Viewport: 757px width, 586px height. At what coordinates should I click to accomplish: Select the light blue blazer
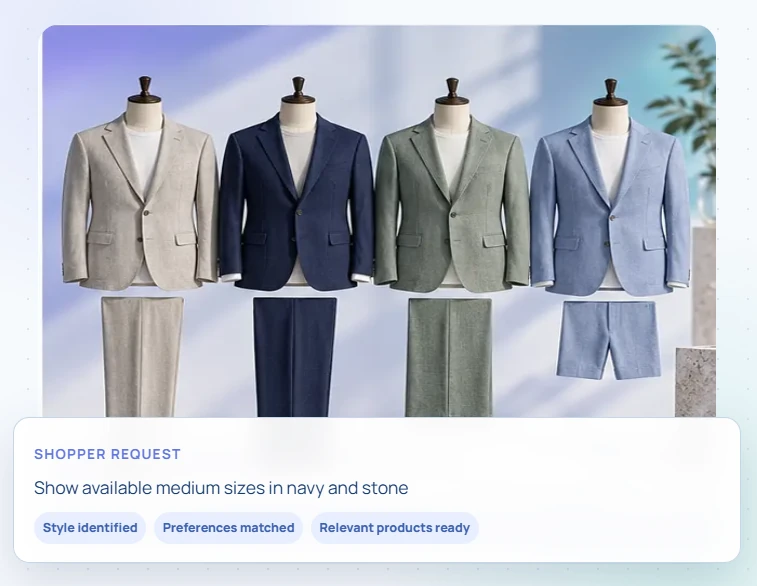coord(610,206)
